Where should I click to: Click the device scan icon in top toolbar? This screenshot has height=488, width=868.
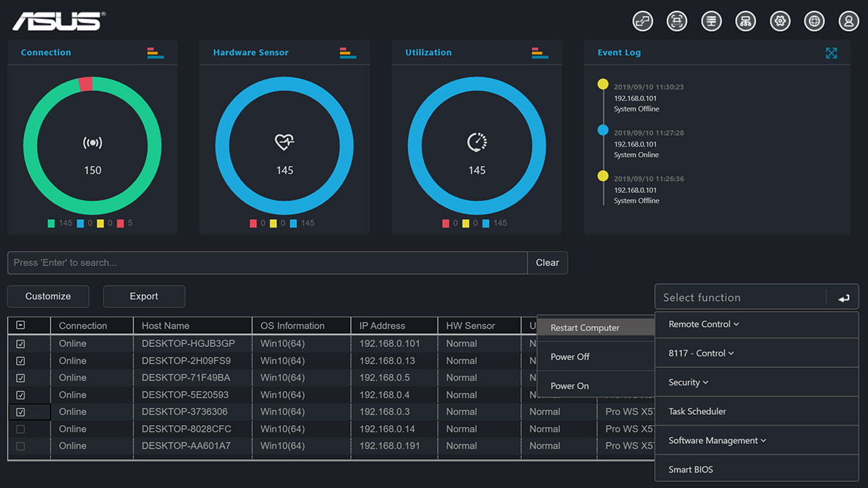tap(677, 21)
